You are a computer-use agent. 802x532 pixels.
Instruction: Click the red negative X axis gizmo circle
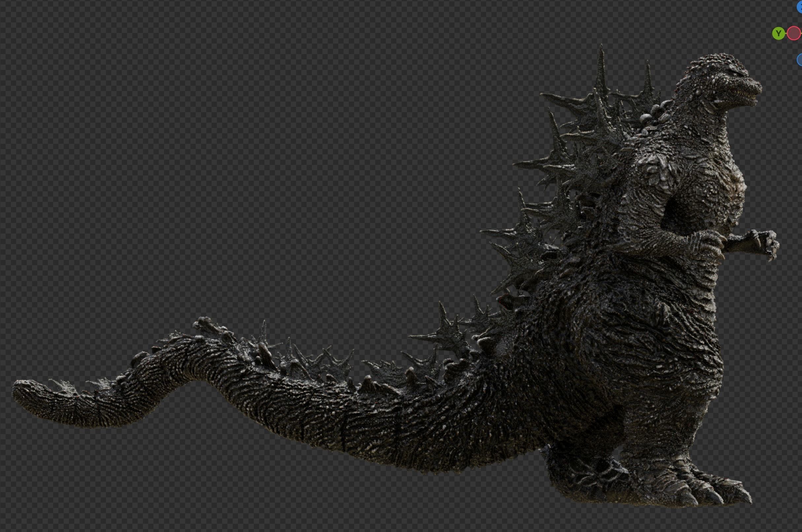[794, 33]
